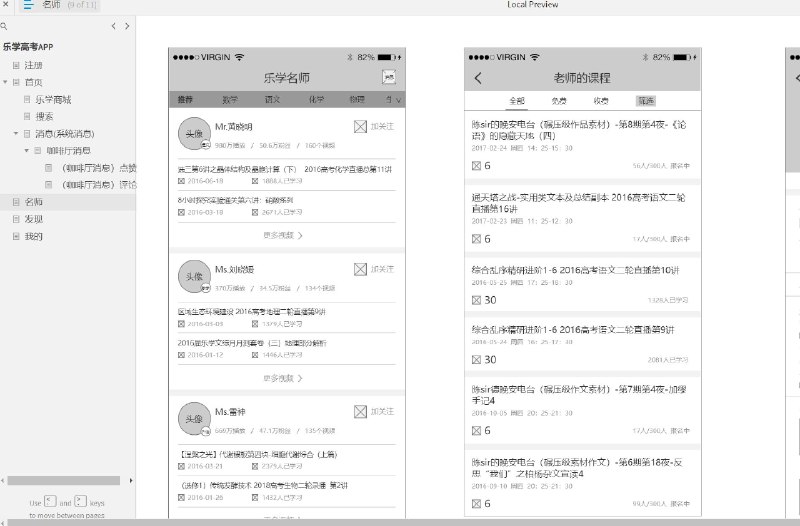Select the 化学 subject tab
The width and height of the screenshot is (800, 526).
click(316, 99)
